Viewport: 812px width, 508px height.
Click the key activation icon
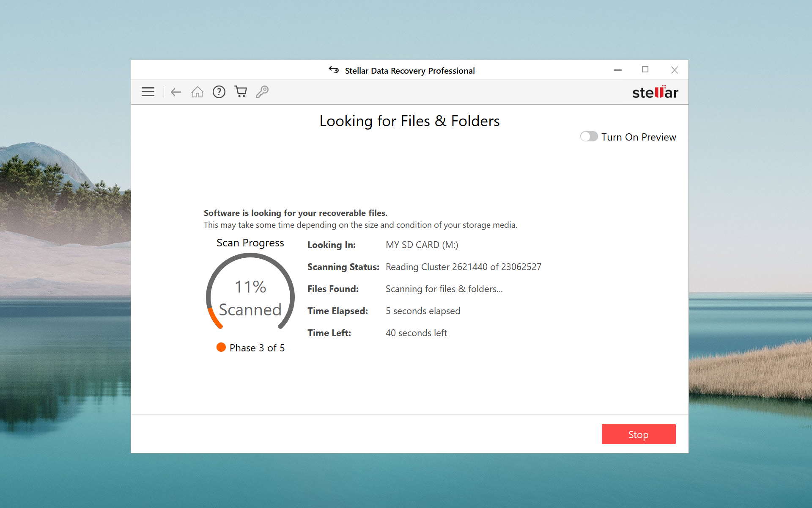[x=262, y=92]
